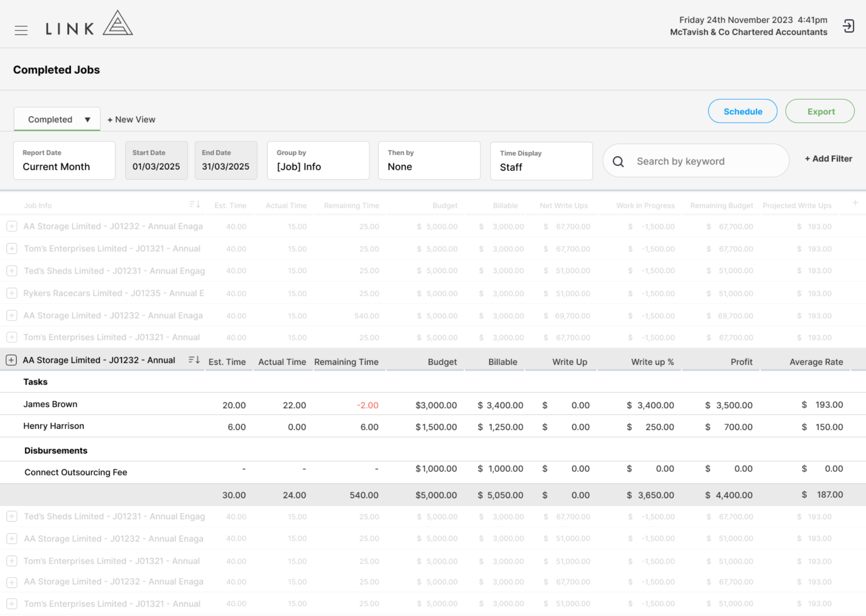Collapse the expanded AA Storage Limited job
Screen dimensions: 866x616
(11, 360)
